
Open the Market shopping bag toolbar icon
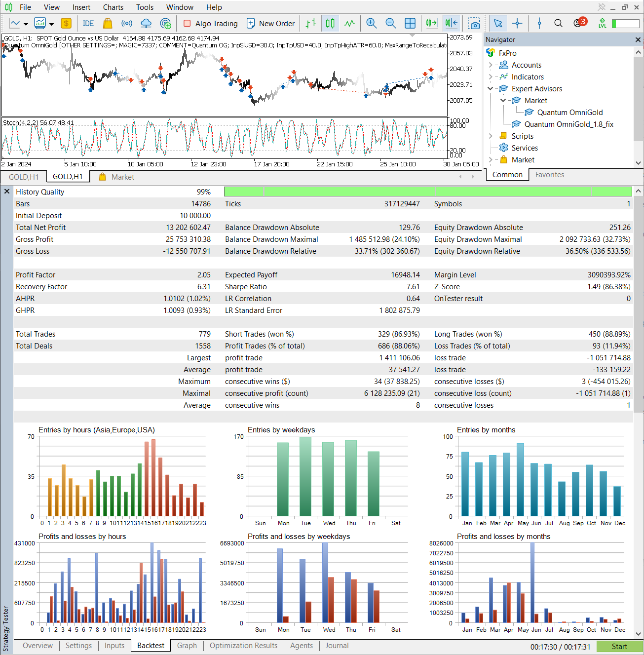[x=108, y=23]
